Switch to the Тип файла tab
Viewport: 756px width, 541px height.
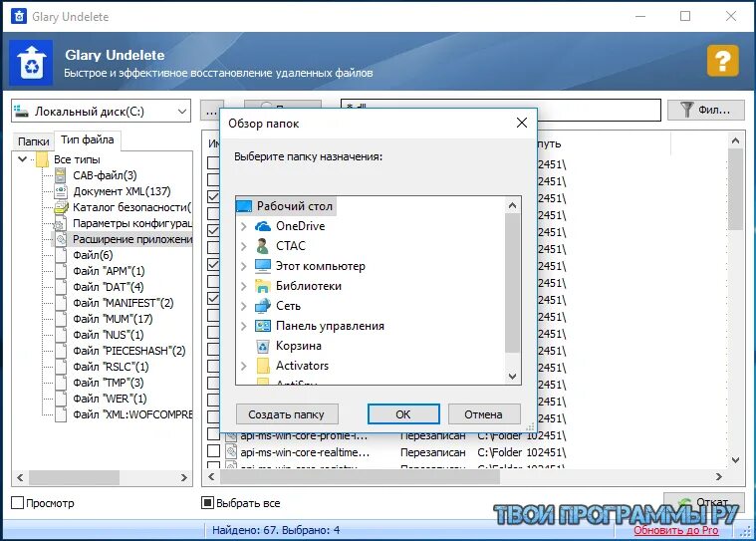point(88,139)
